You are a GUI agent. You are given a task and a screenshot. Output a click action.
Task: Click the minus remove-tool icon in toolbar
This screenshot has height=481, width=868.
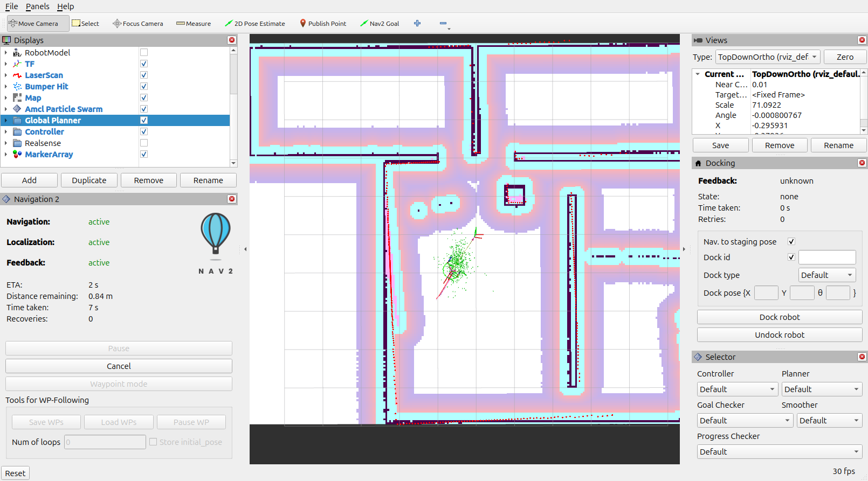443,23
